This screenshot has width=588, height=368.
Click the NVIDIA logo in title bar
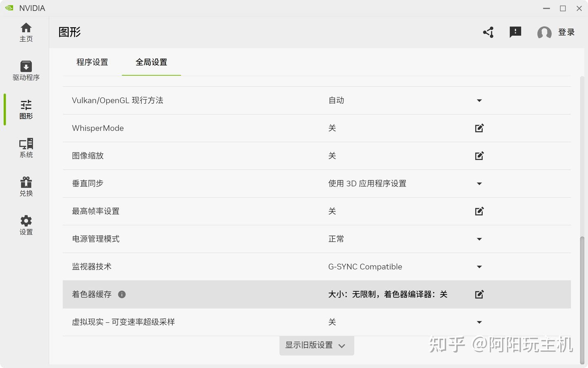9,8
